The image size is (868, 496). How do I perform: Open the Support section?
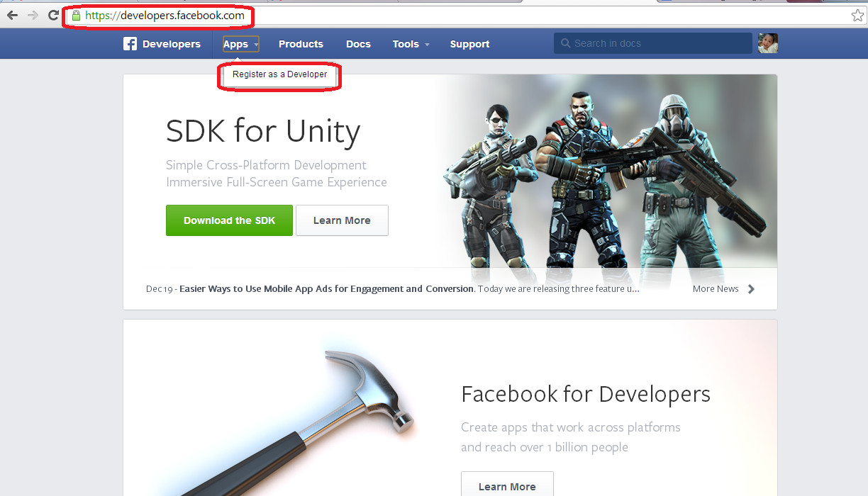(x=469, y=44)
